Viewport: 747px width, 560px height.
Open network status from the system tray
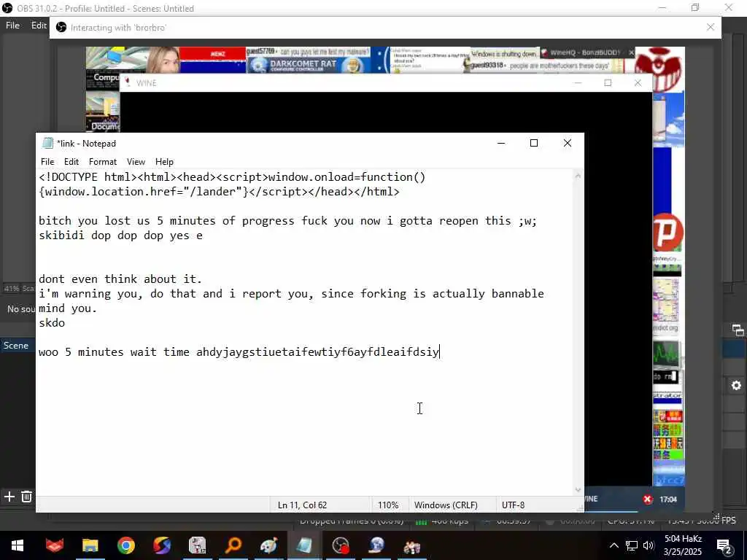pos(632,545)
